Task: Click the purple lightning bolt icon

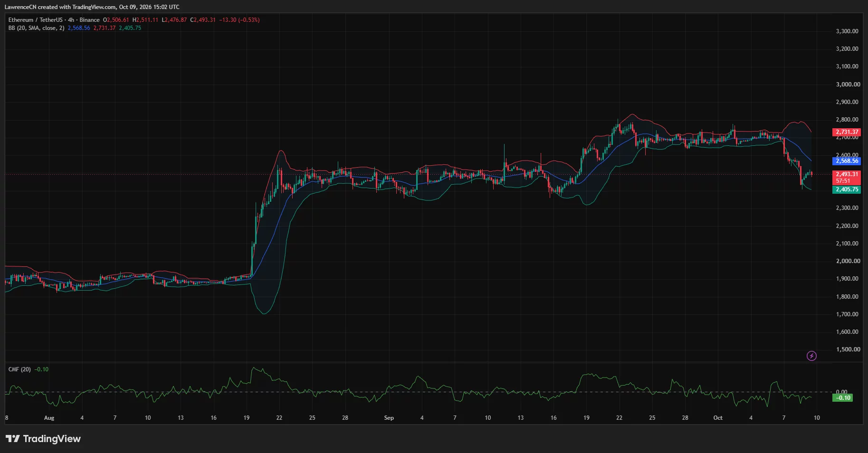Action: [x=811, y=356]
